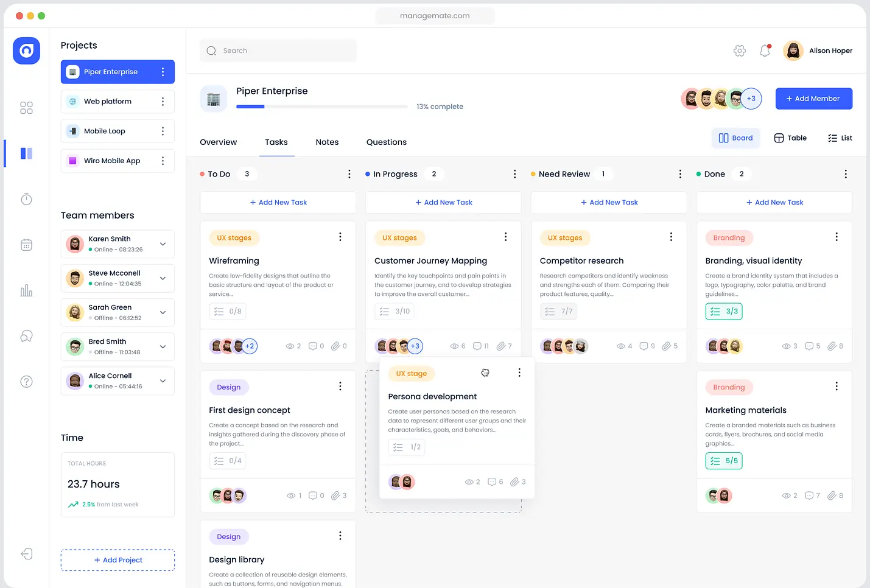Open Mobile Loop project options menu
This screenshot has height=588, width=870.
[163, 131]
